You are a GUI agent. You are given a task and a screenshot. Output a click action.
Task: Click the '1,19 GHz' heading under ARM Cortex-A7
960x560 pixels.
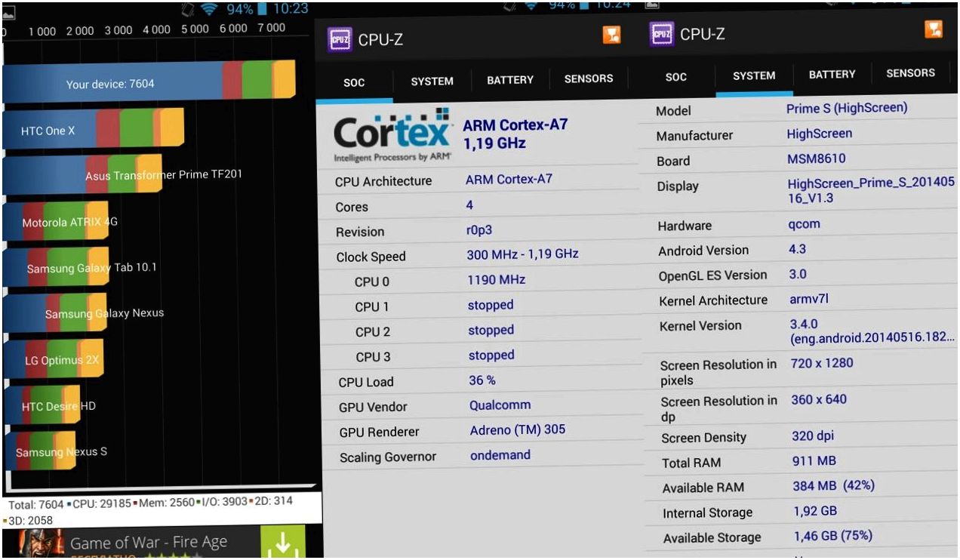494,143
